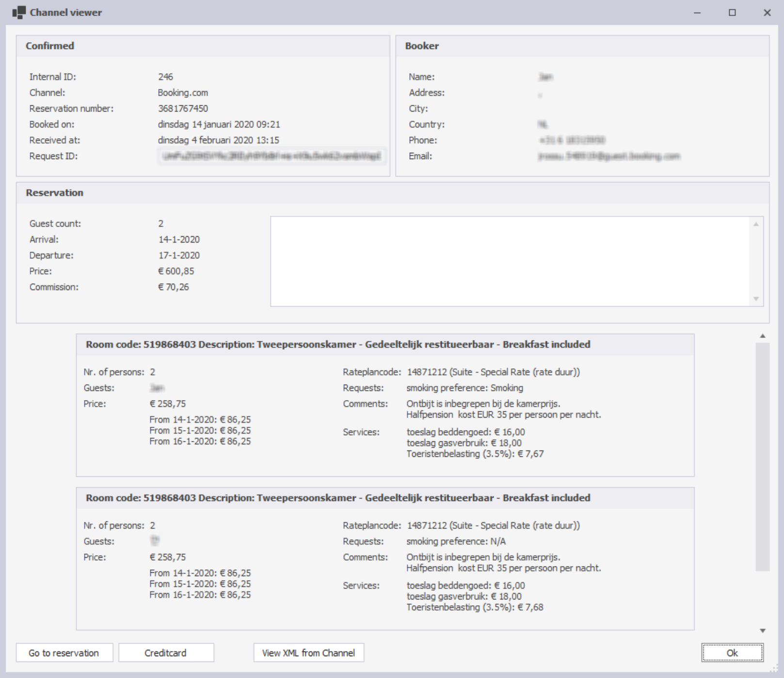Click room list scroll down arrow
Image resolution: width=784 pixels, height=678 pixels.
(763, 630)
